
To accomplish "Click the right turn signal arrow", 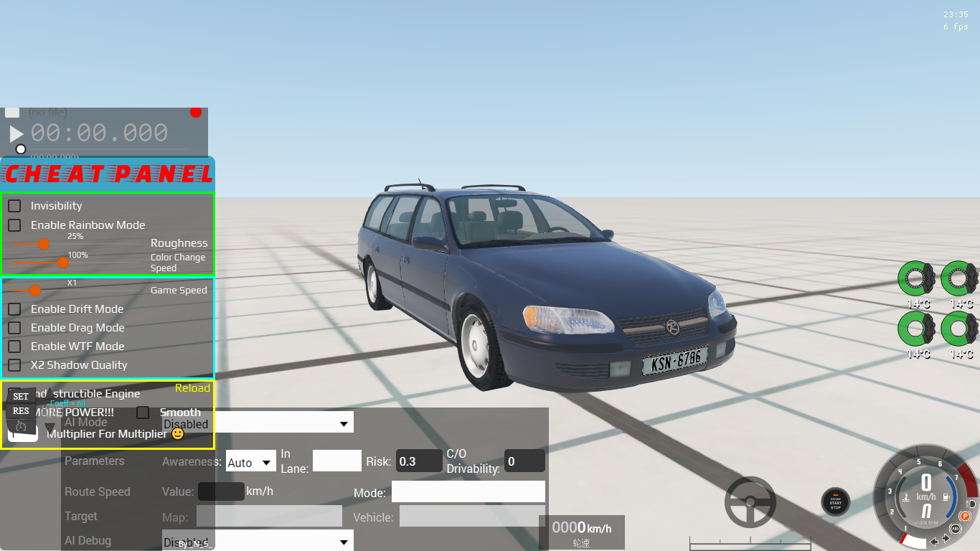I will (946, 538).
